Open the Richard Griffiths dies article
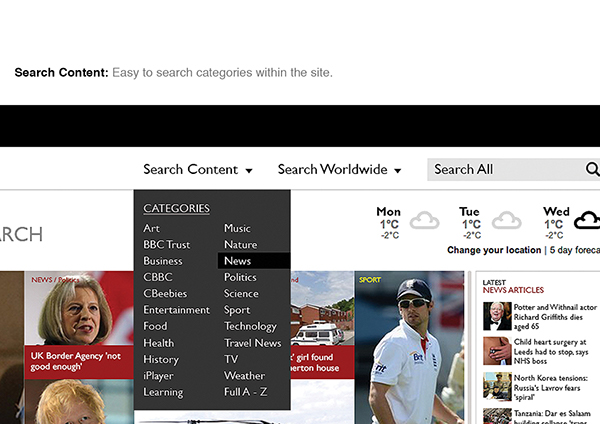The image size is (600, 424). click(x=555, y=317)
